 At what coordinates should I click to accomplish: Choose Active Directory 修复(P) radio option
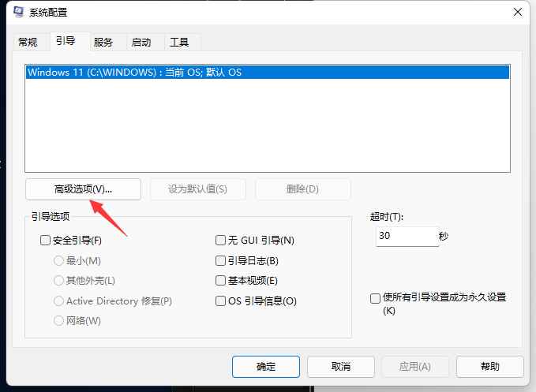pyautogui.click(x=58, y=301)
